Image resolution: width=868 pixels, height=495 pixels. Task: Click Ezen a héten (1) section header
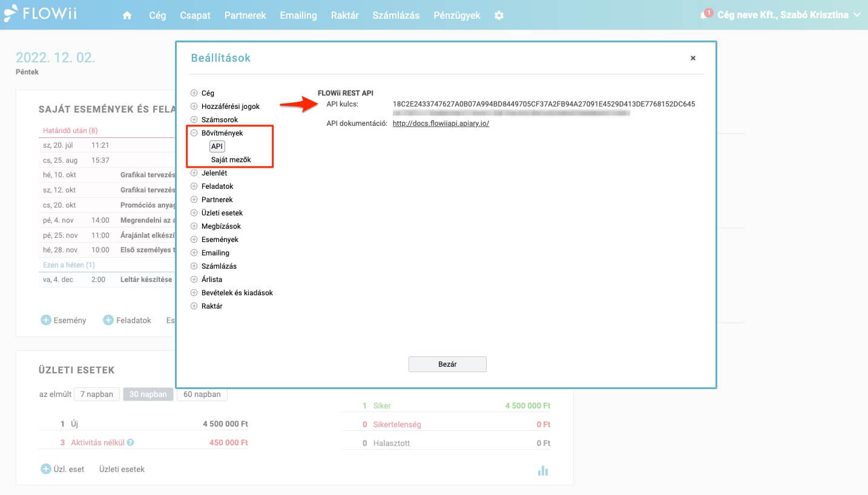tap(69, 265)
